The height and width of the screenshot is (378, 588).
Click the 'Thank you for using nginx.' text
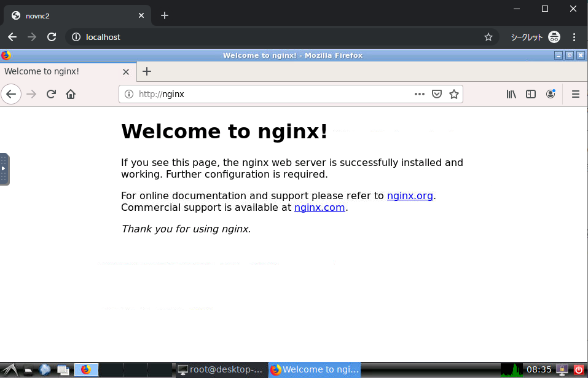pyautogui.click(x=186, y=229)
